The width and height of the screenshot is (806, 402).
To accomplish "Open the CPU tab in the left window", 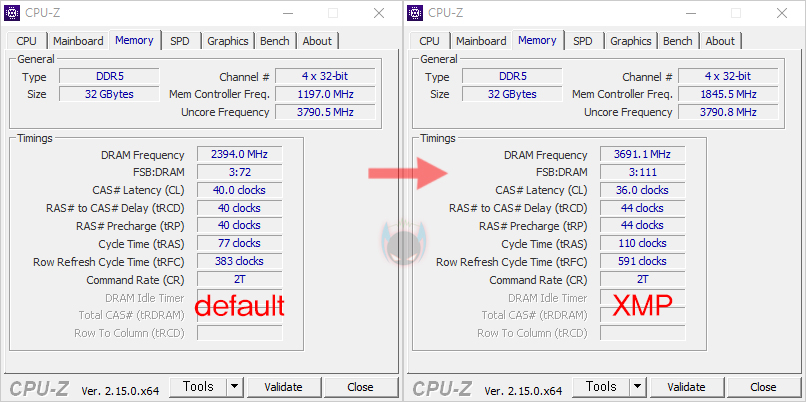I will [27, 41].
